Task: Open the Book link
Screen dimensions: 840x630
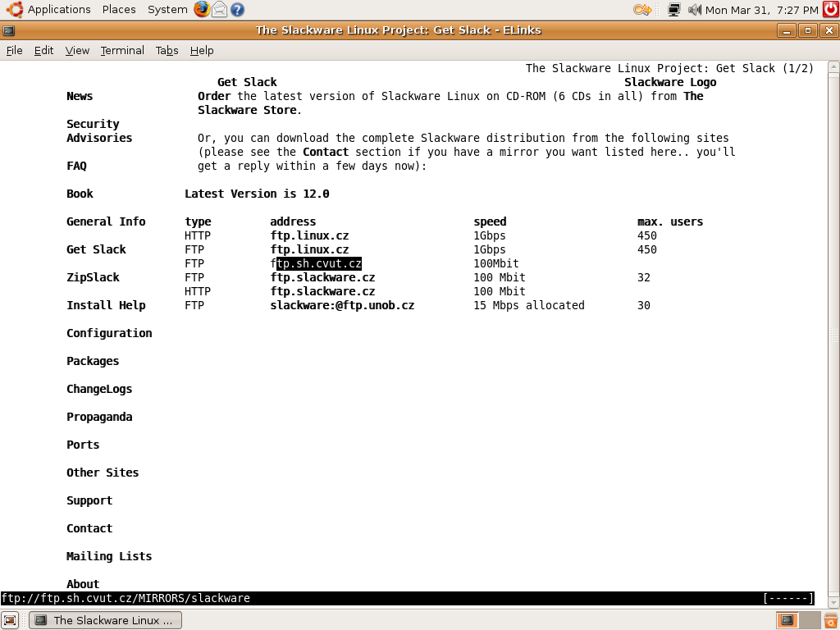Action: click(x=80, y=194)
